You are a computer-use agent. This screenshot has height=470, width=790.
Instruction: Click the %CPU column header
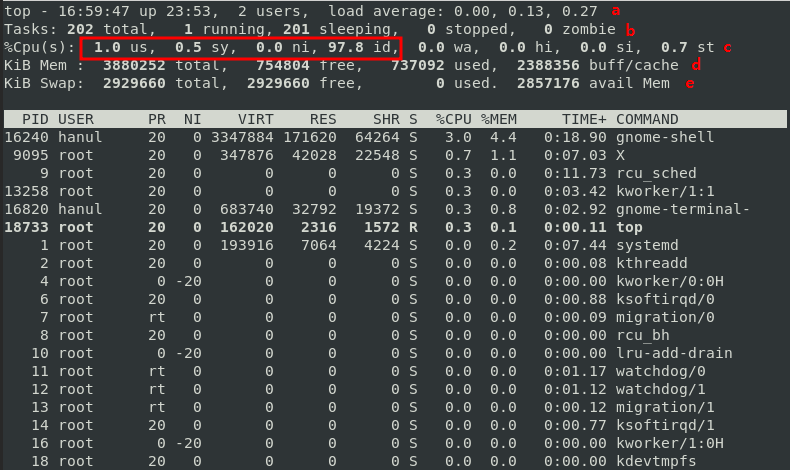click(x=453, y=119)
